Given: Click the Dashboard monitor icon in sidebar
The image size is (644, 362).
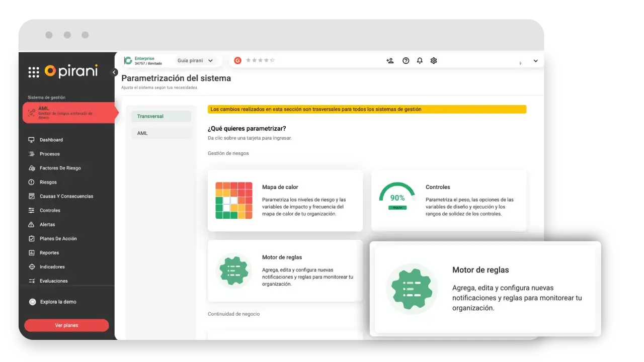Looking at the screenshot, I should tap(32, 140).
